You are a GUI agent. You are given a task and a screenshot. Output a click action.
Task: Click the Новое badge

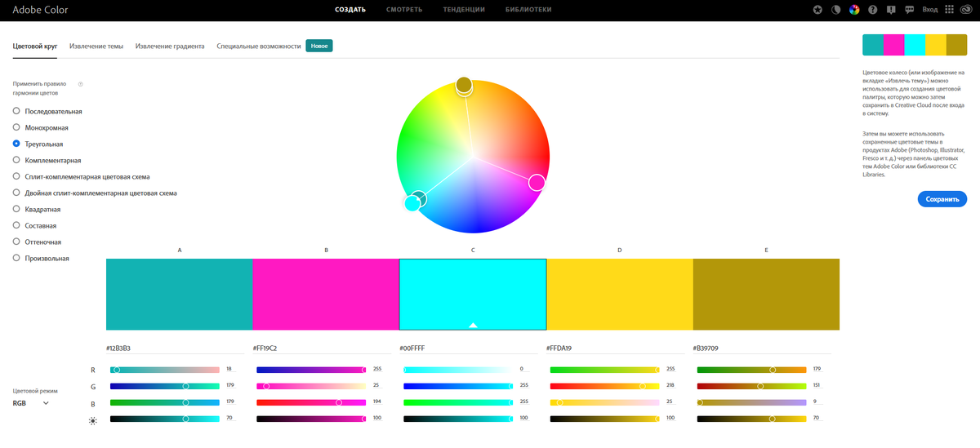pos(319,47)
